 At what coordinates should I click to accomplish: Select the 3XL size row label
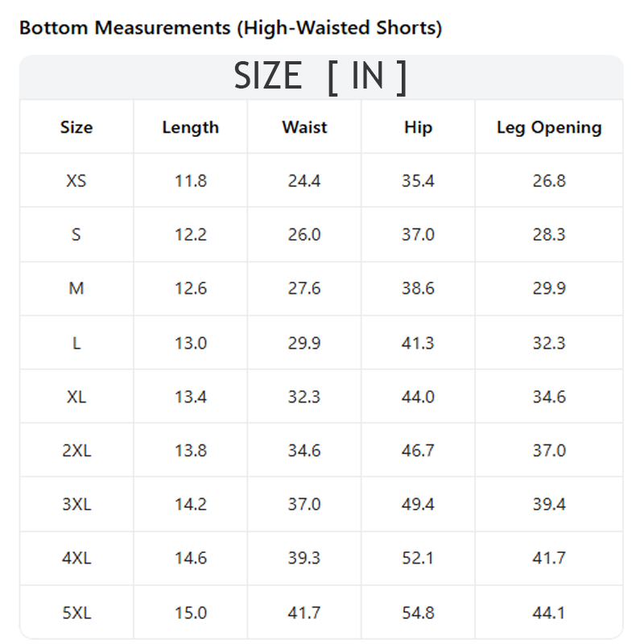(x=76, y=505)
